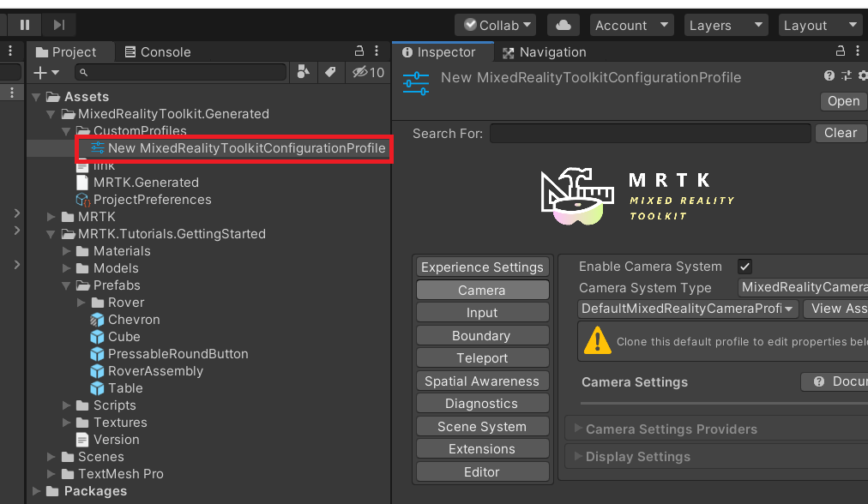
Task: Toggle hidden packages visibility (10)
Action: click(x=369, y=73)
